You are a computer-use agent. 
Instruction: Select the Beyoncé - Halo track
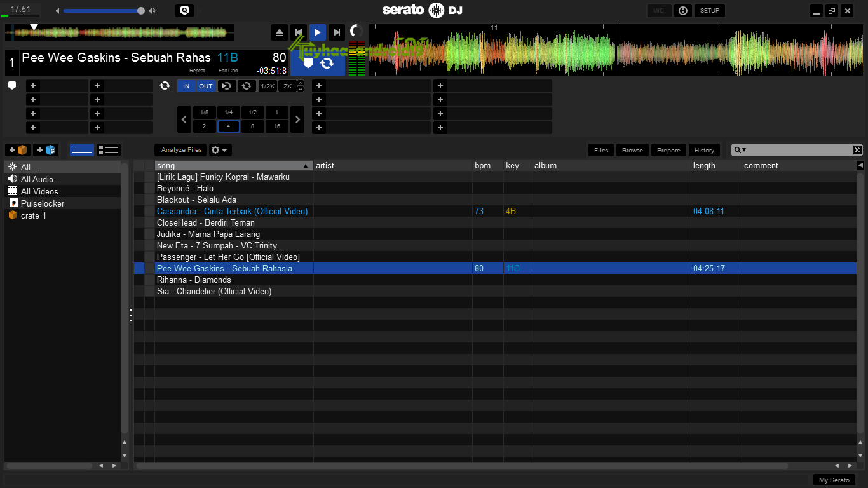pos(495,188)
